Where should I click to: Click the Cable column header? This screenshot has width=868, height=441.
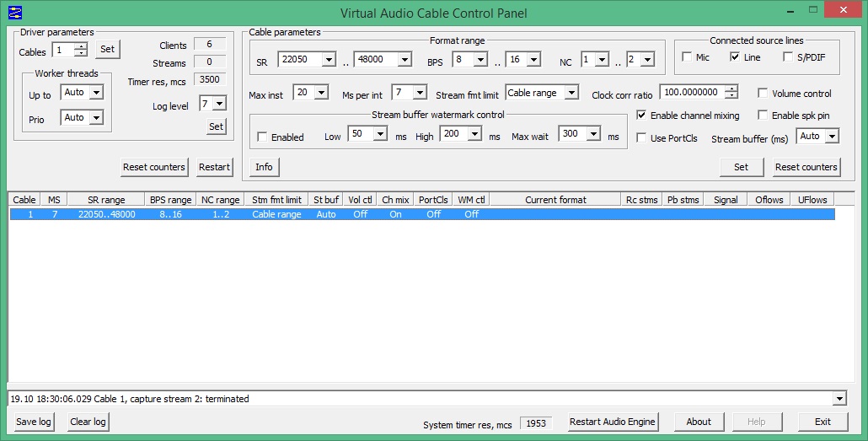coord(24,200)
